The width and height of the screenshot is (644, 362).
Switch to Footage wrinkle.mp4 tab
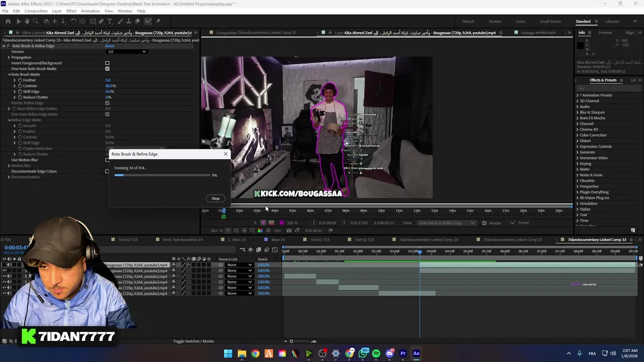coord(538,33)
